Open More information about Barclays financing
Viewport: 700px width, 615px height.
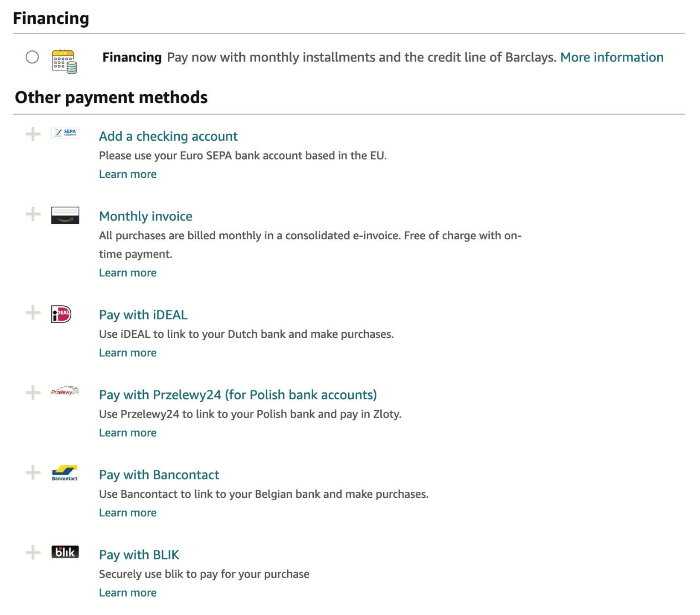click(612, 57)
